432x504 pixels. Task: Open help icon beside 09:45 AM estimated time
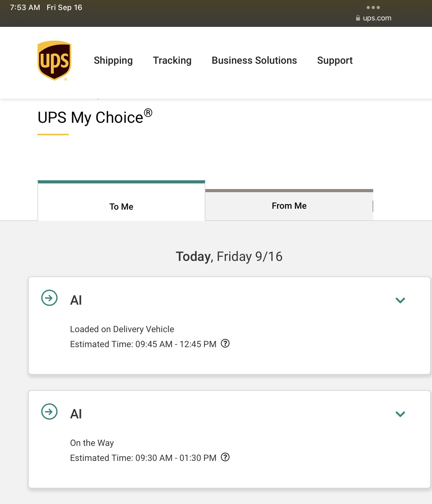pyautogui.click(x=225, y=343)
